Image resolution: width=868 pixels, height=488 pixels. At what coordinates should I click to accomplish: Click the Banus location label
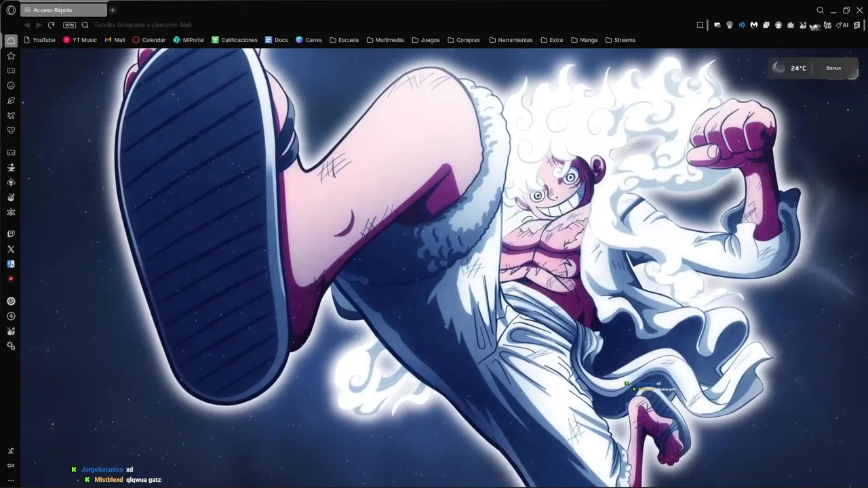tap(833, 68)
